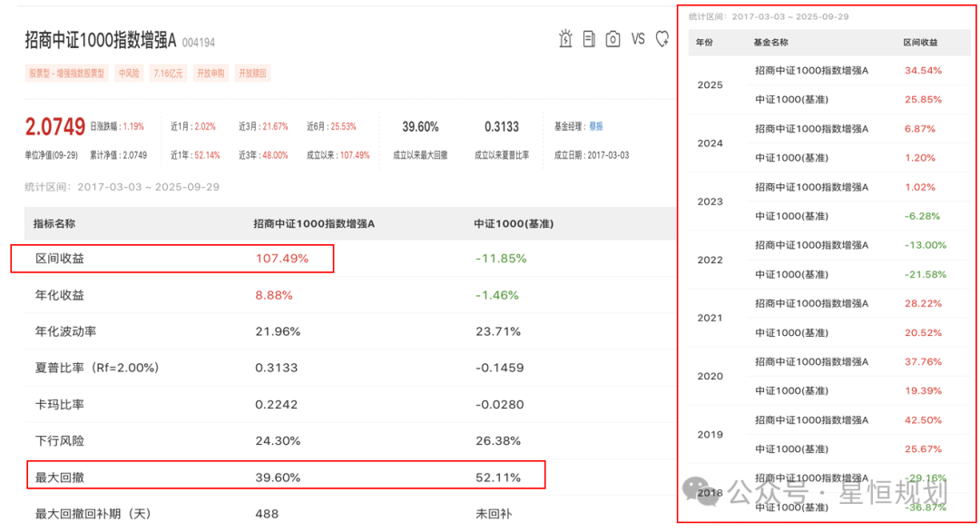Click the 2019 fund return 42.50%
The image size is (980, 532).
pos(923,420)
